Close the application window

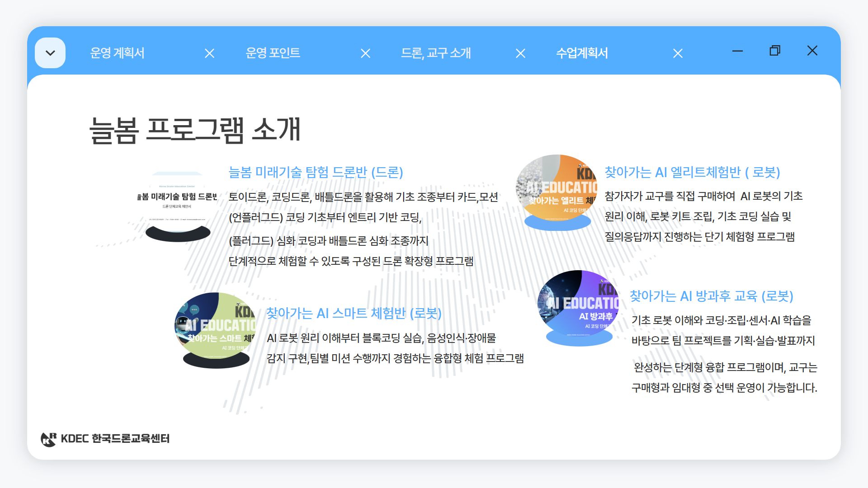(x=812, y=51)
